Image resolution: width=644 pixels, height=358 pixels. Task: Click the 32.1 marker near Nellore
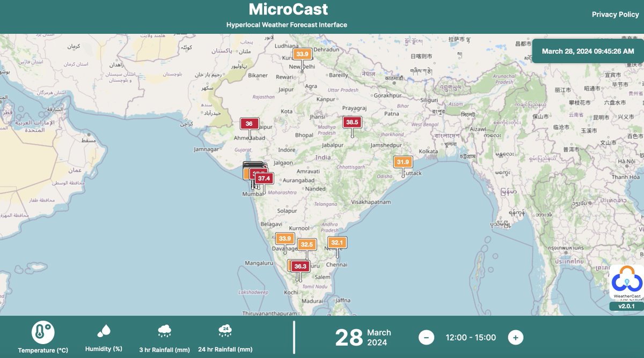pyautogui.click(x=337, y=242)
